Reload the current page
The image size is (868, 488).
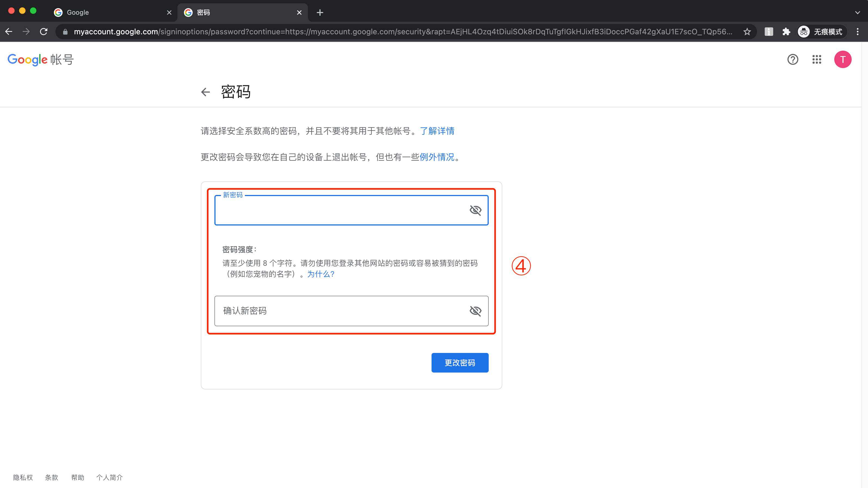[x=44, y=31]
